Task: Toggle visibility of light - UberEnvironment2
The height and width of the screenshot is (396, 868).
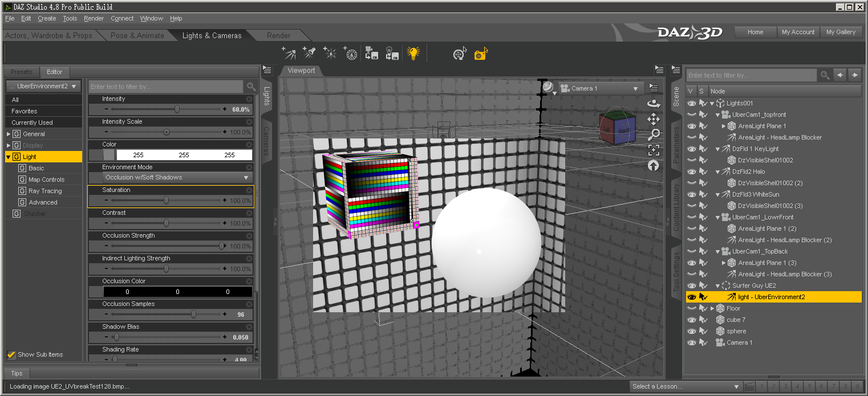Action: 692,297
